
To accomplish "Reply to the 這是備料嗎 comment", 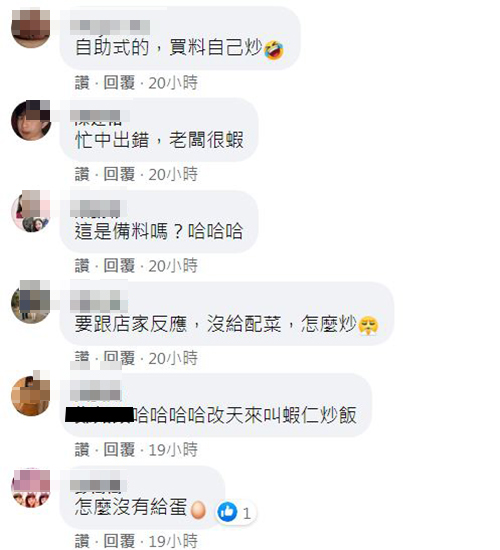I will [119, 266].
